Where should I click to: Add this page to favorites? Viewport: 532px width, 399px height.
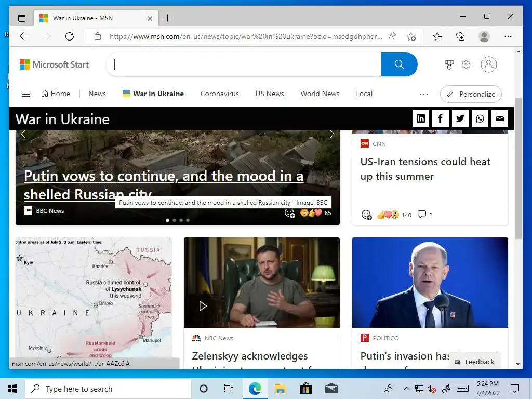pos(411,36)
